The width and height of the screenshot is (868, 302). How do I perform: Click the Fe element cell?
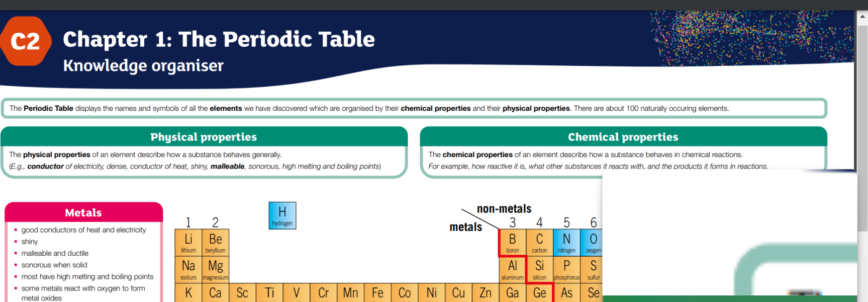coord(377,292)
